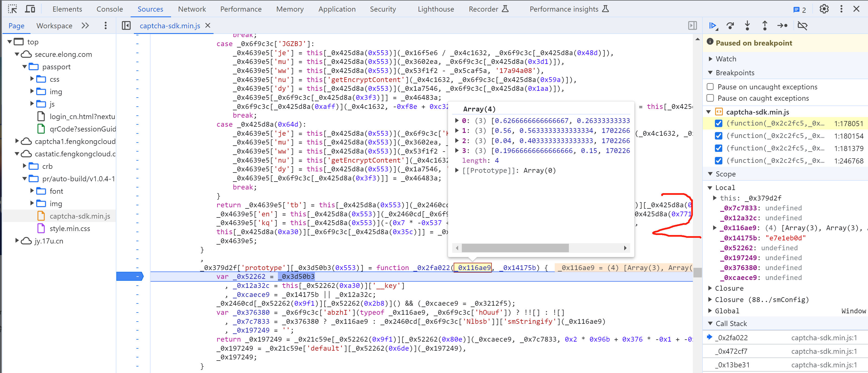868x373 pixels.
Task: Collapse the Call Stack section
Action: pyautogui.click(x=710, y=324)
